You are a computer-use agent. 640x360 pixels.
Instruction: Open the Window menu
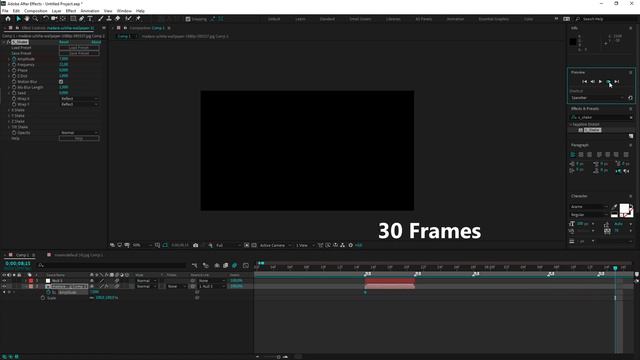coord(124,11)
